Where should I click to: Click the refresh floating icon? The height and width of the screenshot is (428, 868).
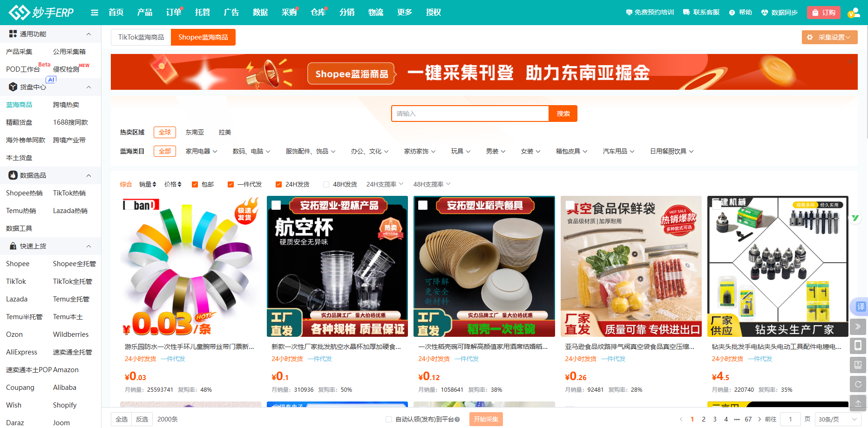[858, 384]
